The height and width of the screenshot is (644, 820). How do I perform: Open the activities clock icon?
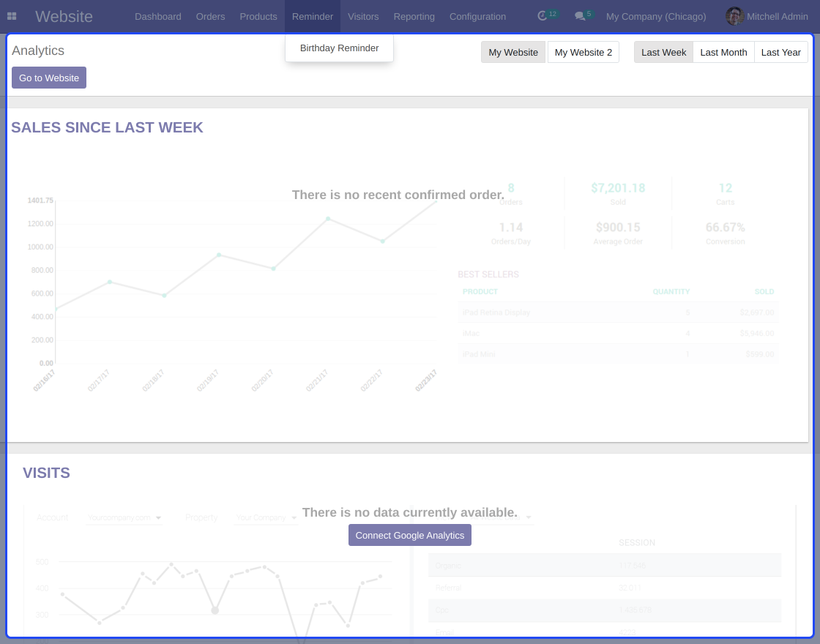pyautogui.click(x=543, y=16)
